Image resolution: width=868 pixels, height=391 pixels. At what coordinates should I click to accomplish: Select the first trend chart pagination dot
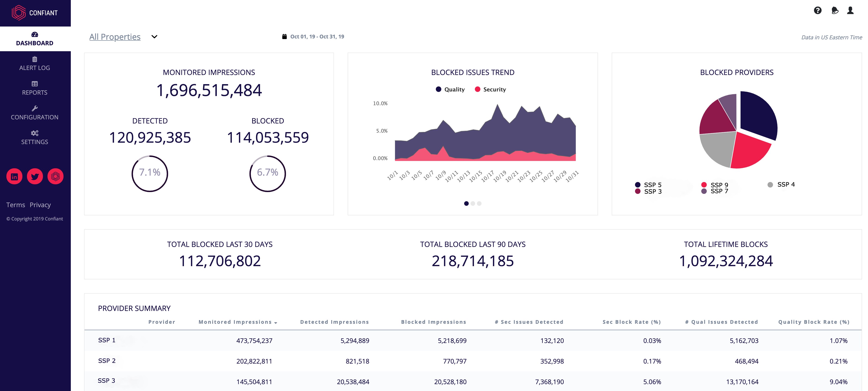[x=466, y=204]
